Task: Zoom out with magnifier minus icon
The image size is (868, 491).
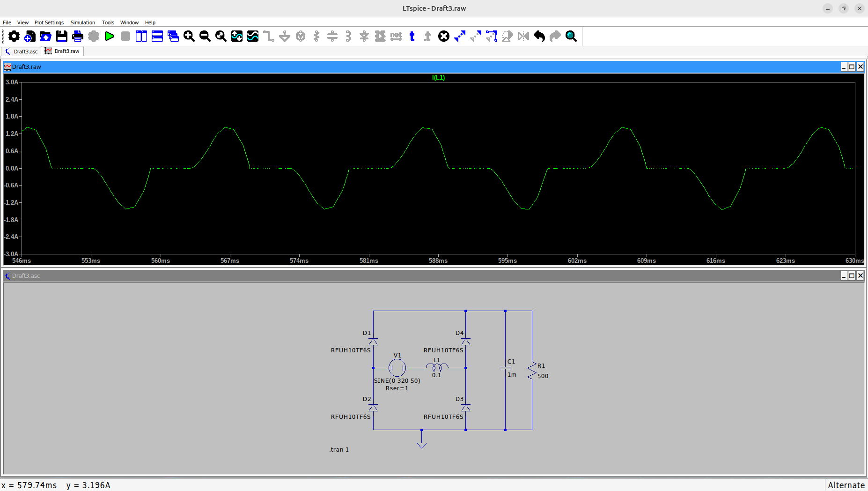Action: click(x=205, y=36)
